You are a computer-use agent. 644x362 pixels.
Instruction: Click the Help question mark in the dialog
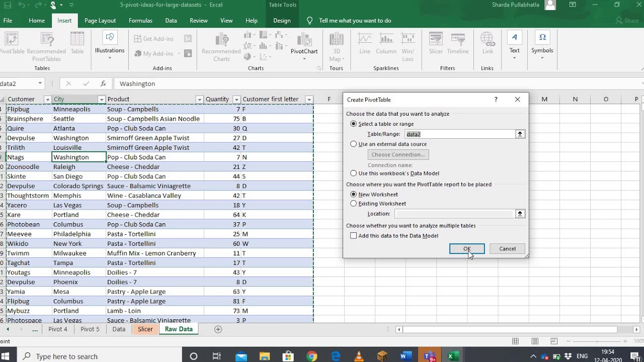click(x=496, y=100)
